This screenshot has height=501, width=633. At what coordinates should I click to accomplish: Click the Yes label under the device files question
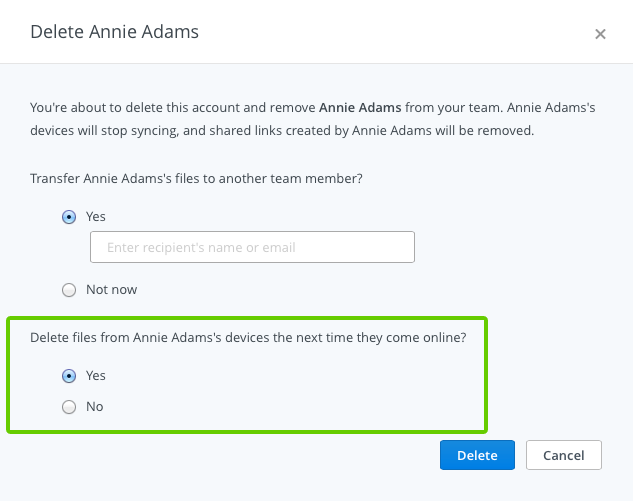96,376
